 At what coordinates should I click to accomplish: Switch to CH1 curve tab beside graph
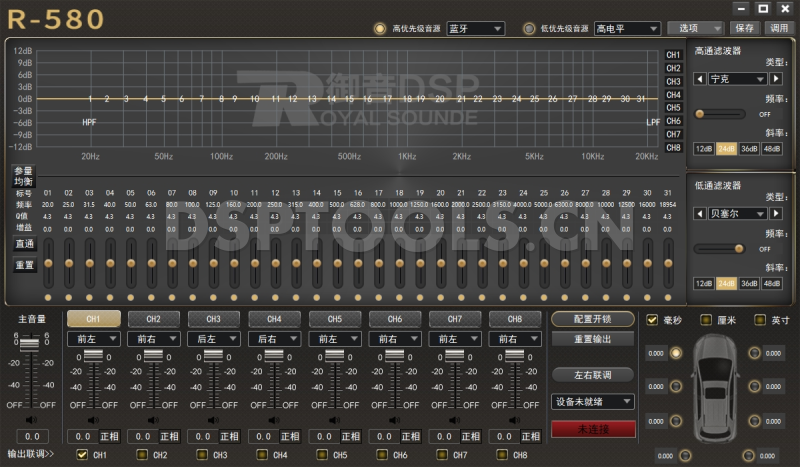click(x=673, y=55)
